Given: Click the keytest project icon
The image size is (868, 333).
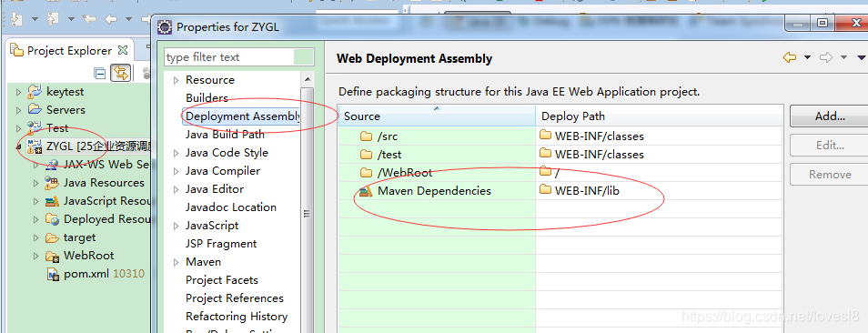Looking at the screenshot, I should pyautogui.click(x=35, y=92).
